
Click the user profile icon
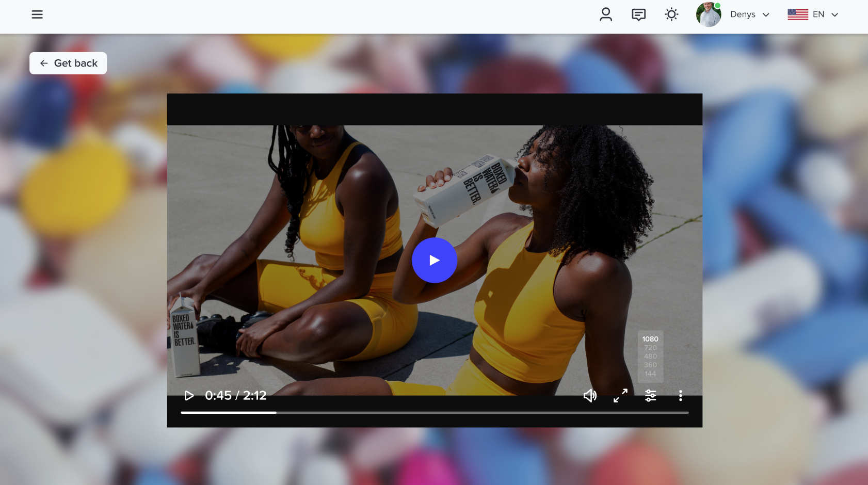coord(606,14)
